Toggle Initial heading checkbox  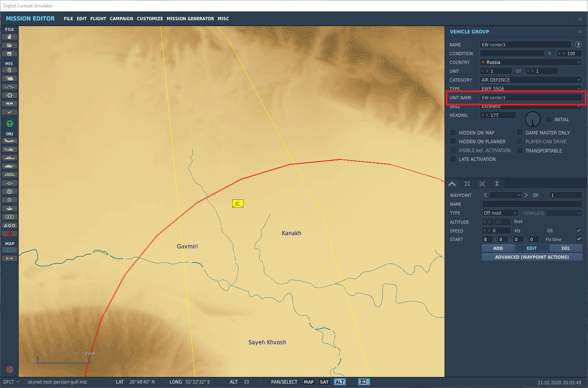(549, 119)
